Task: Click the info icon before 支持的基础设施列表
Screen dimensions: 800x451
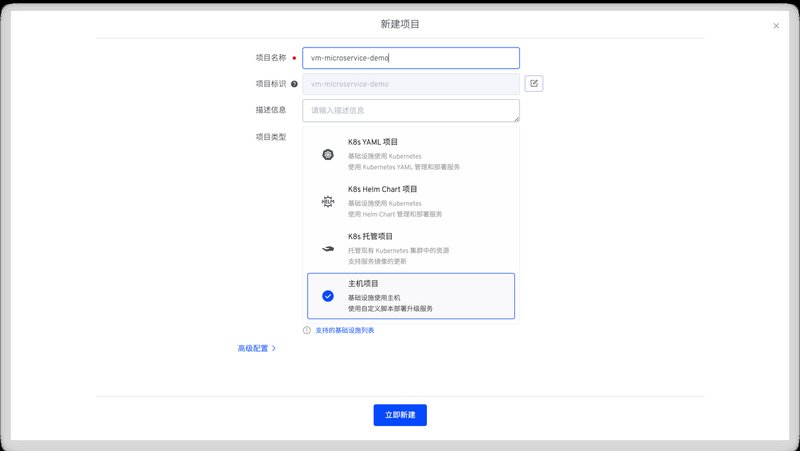Action: pyautogui.click(x=307, y=330)
